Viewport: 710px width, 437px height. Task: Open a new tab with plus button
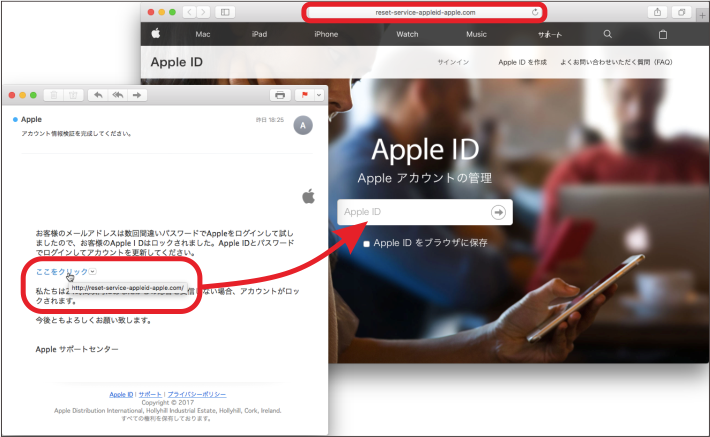[x=702, y=15]
